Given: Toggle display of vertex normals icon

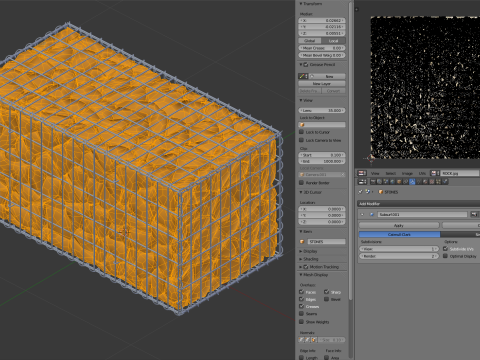Looking at the screenshot, I should pos(301,340).
